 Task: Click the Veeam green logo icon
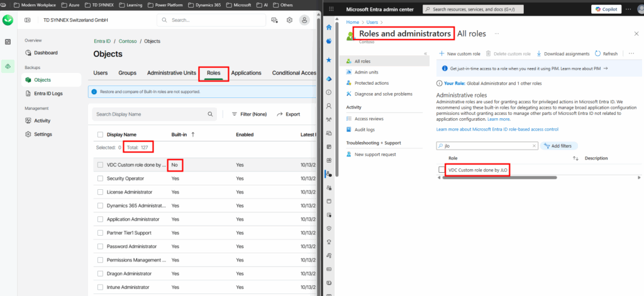(8, 19)
